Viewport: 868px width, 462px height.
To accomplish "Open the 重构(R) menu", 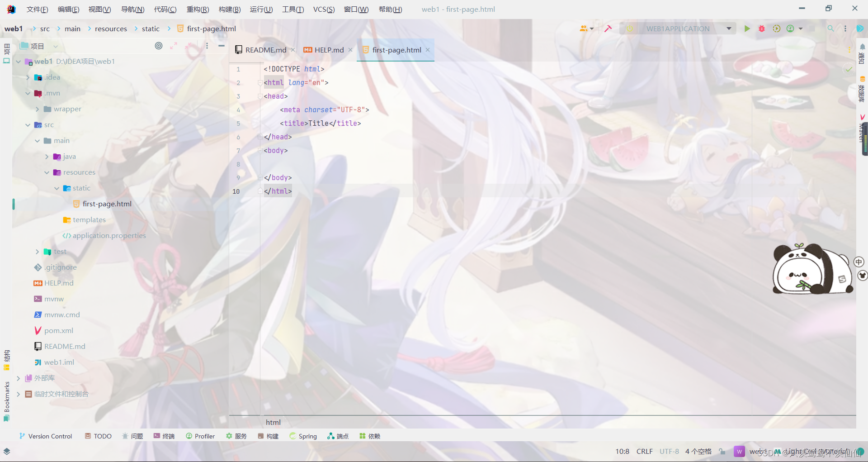I will pyautogui.click(x=198, y=10).
